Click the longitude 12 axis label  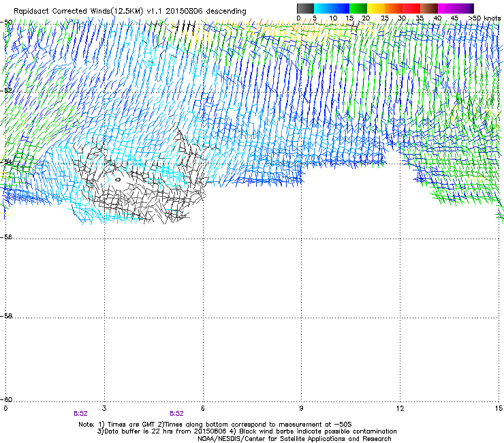400,408
